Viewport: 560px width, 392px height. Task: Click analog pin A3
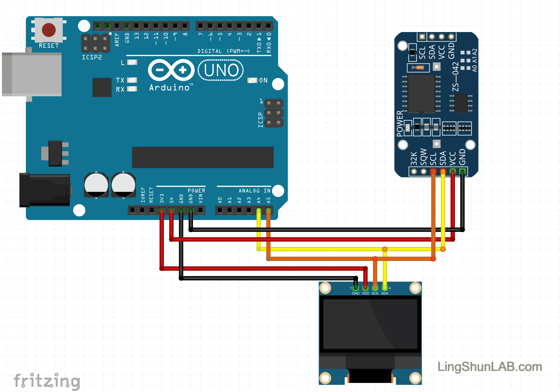249,210
